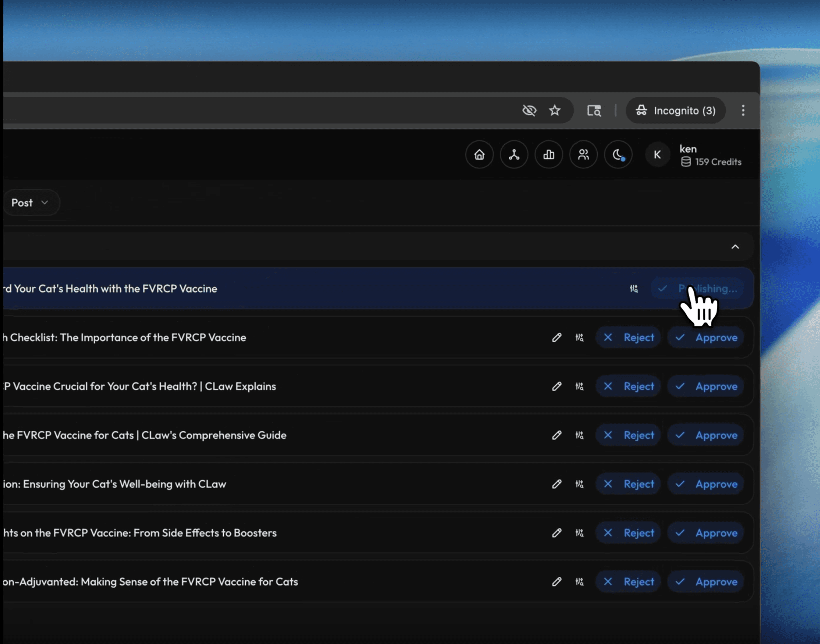This screenshot has width=820, height=644.
Task: Click the 159 Credits indicator
Action: point(711,162)
